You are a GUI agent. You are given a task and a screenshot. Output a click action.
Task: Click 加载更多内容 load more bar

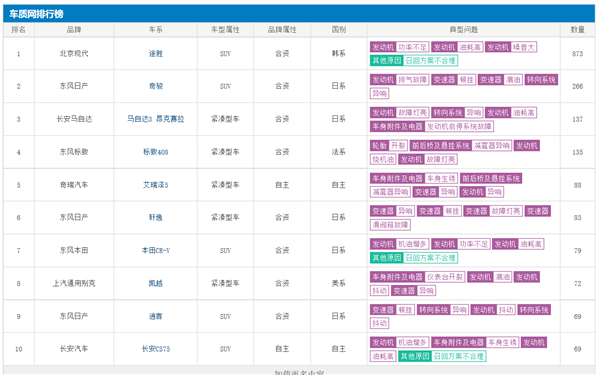(299, 371)
